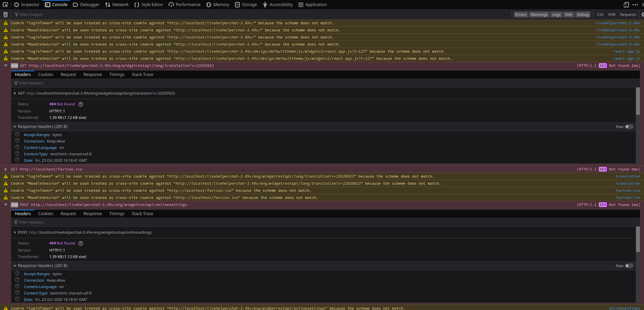Collapse the Response Headers section

click(15, 126)
